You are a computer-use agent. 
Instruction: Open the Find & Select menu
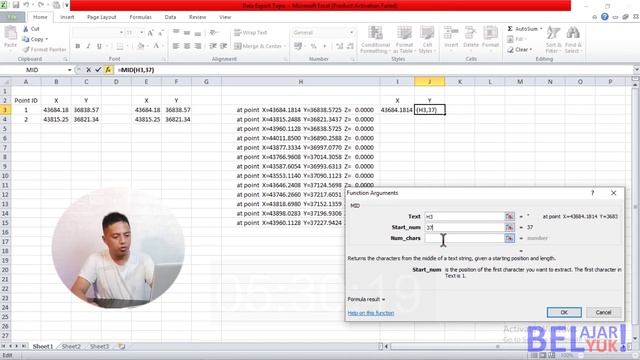(573, 40)
